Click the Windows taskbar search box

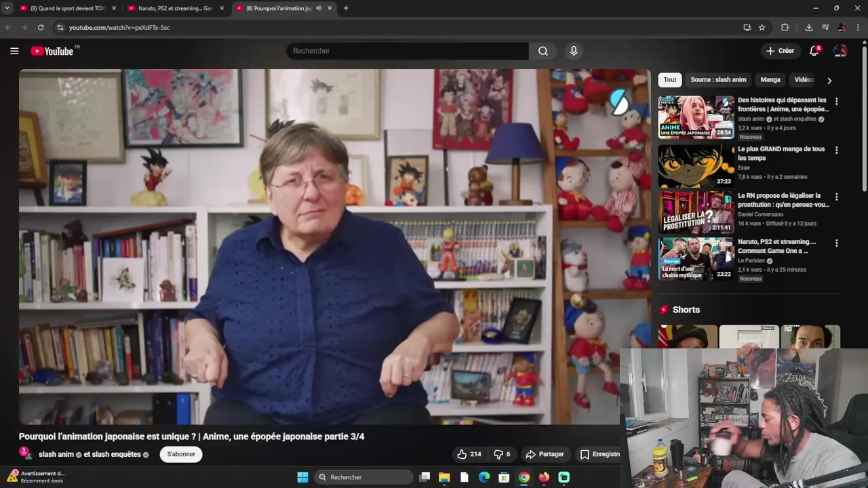(x=364, y=477)
